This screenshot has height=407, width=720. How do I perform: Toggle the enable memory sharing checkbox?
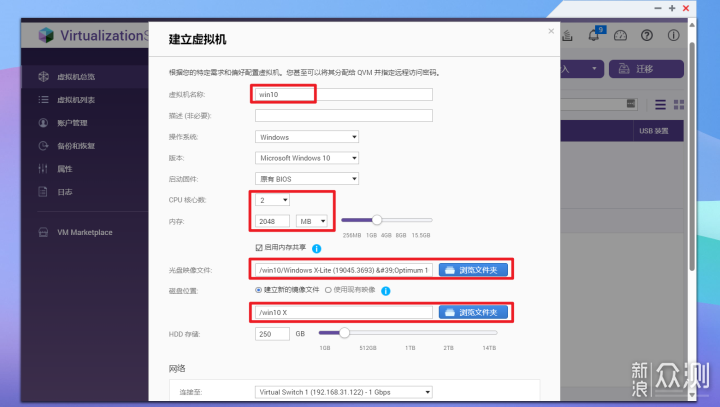pos(259,248)
